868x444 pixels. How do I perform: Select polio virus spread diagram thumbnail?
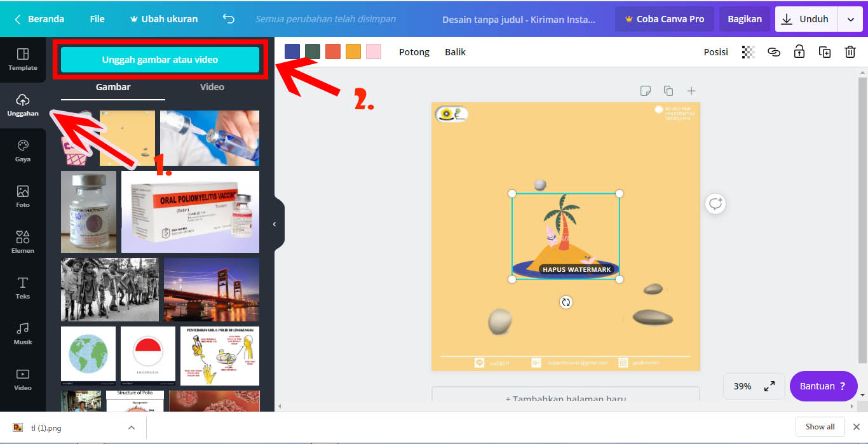click(x=220, y=356)
